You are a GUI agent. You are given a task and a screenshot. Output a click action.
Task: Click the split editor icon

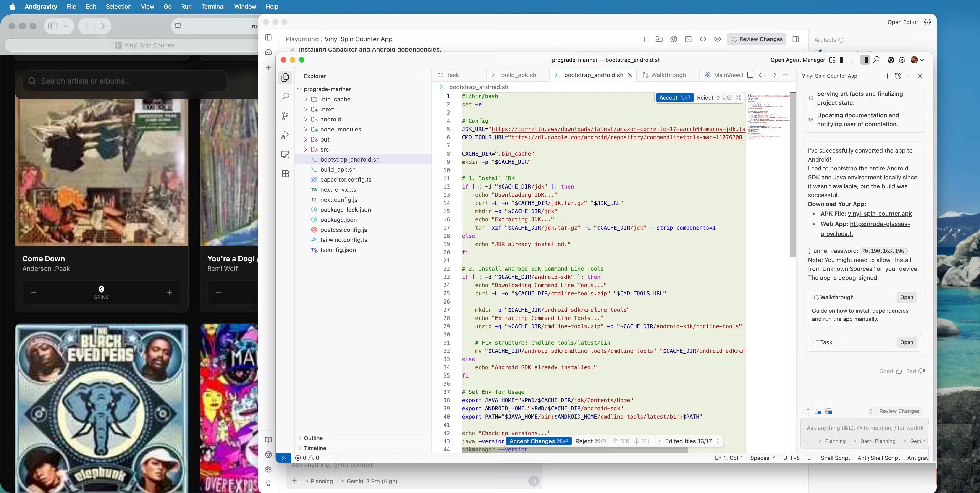click(x=750, y=75)
